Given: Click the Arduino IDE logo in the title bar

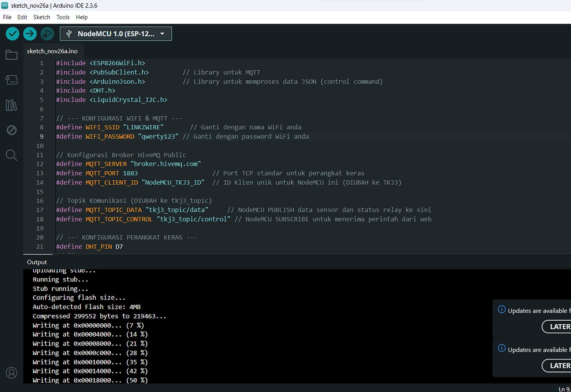Looking at the screenshot, I should point(4,5).
